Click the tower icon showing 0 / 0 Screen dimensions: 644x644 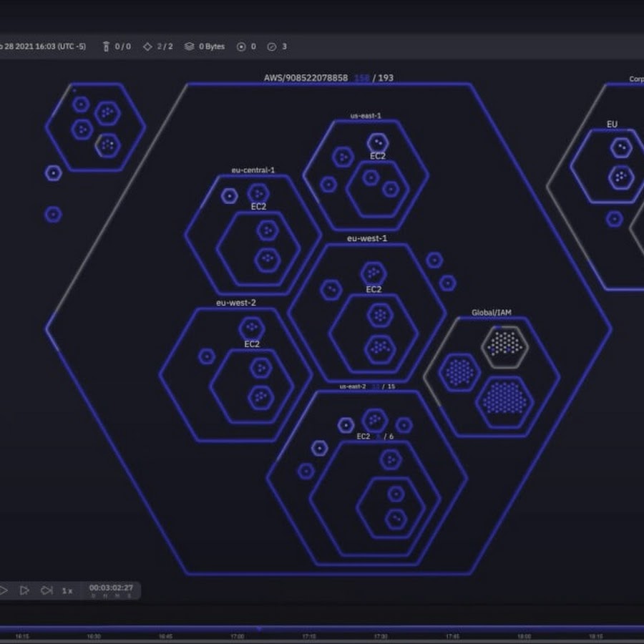click(x=106, y=47)
